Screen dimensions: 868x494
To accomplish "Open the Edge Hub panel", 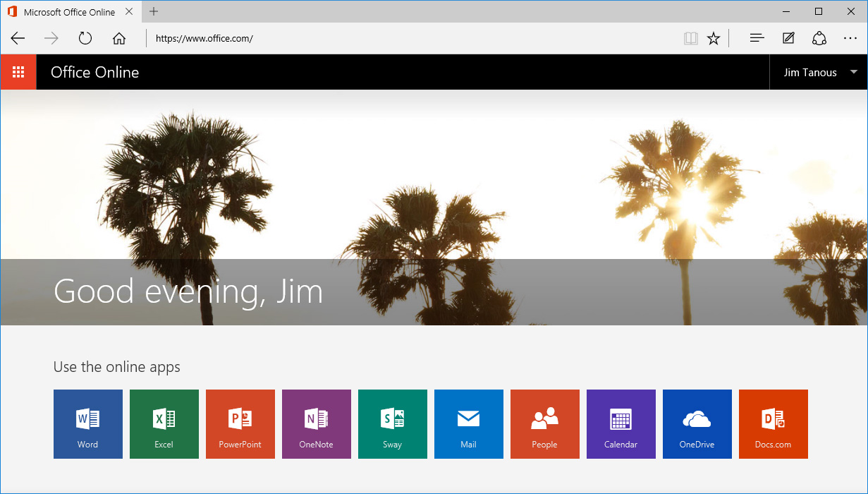I will tap(757, 38).
